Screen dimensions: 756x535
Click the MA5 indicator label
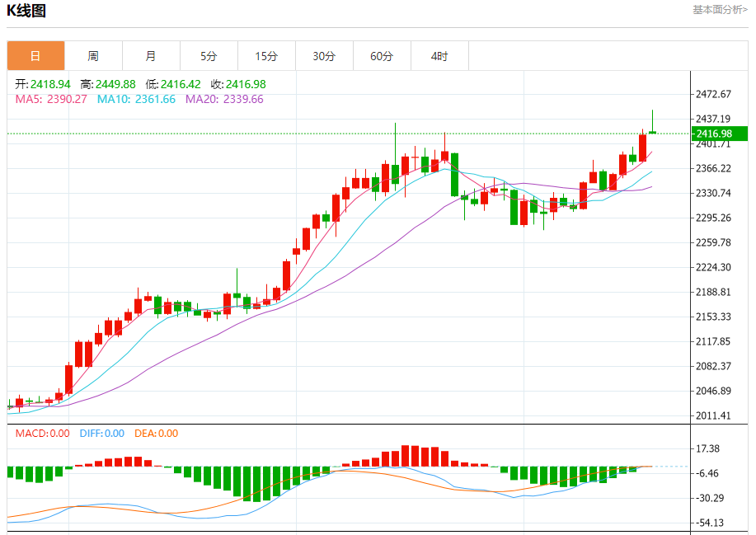click(51, 99)
